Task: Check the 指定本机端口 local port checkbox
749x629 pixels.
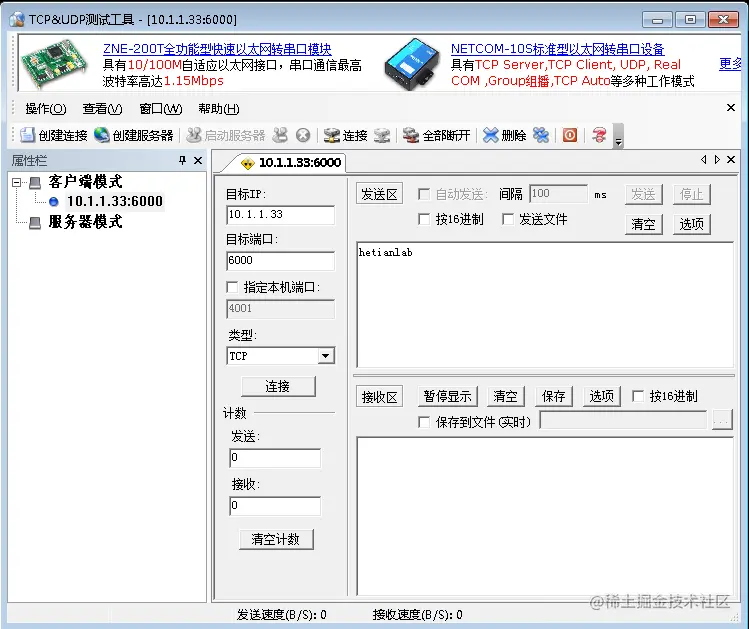Action: tap(232, 287)
